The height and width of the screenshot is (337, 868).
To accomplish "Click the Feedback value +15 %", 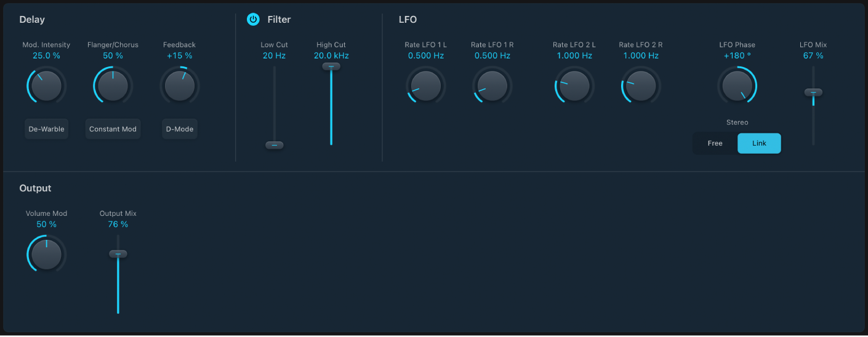I will pyautogui.click(x=179, y=56).
